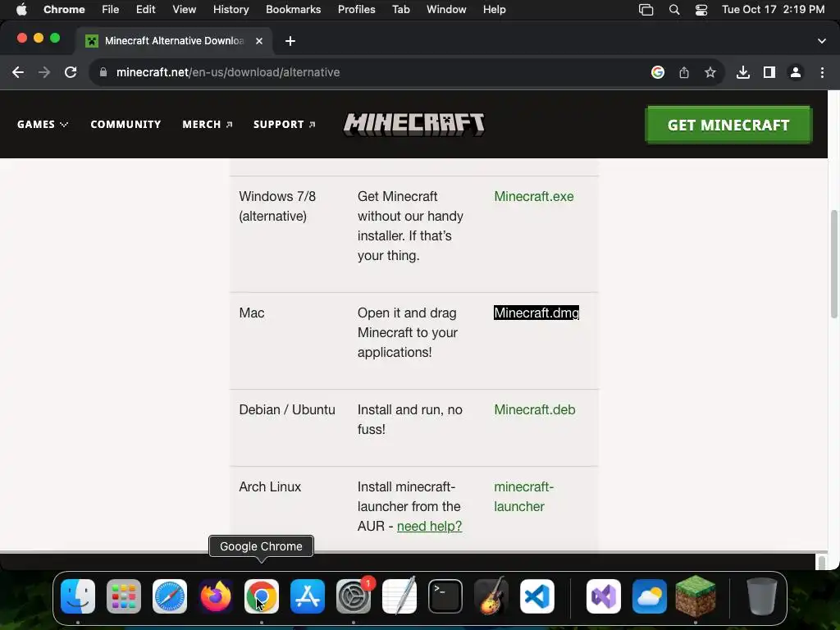Launch Minecraft from the Dock
Screen dimensions: 840x630
pyautogui.click(x=696, y=596)
